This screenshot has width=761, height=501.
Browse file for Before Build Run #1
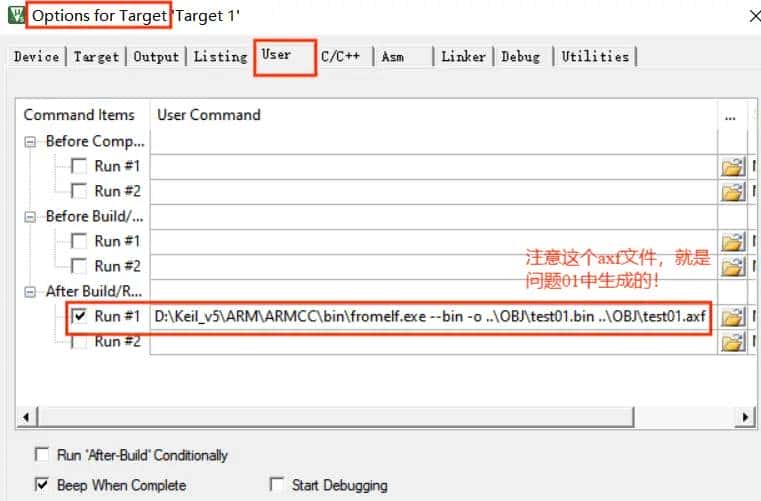(x=732, y=241)
